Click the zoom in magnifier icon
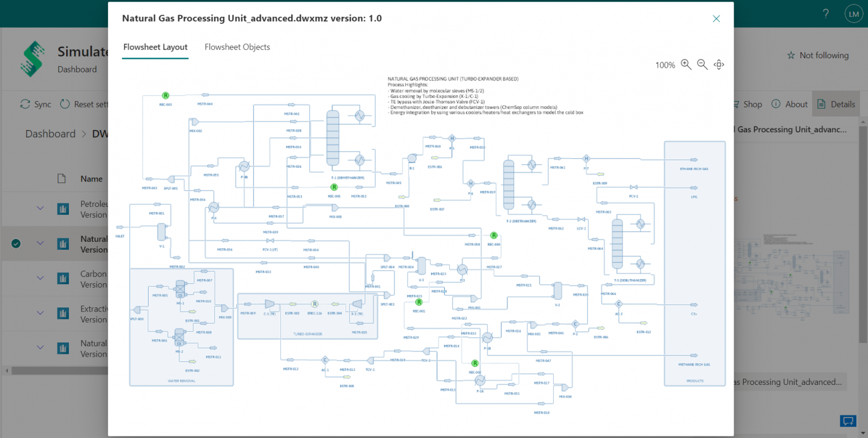This screenshot has height=438, width=868. point(686,64)
